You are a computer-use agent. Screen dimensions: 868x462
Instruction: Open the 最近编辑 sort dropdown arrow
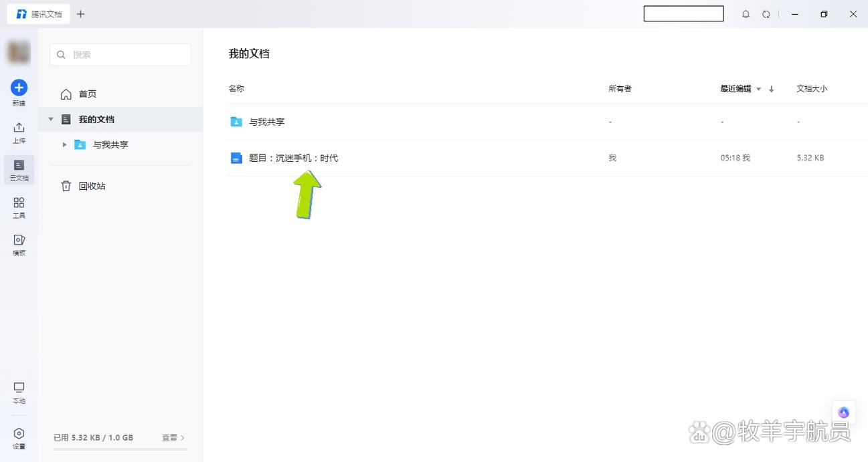[x=759, y=89]
